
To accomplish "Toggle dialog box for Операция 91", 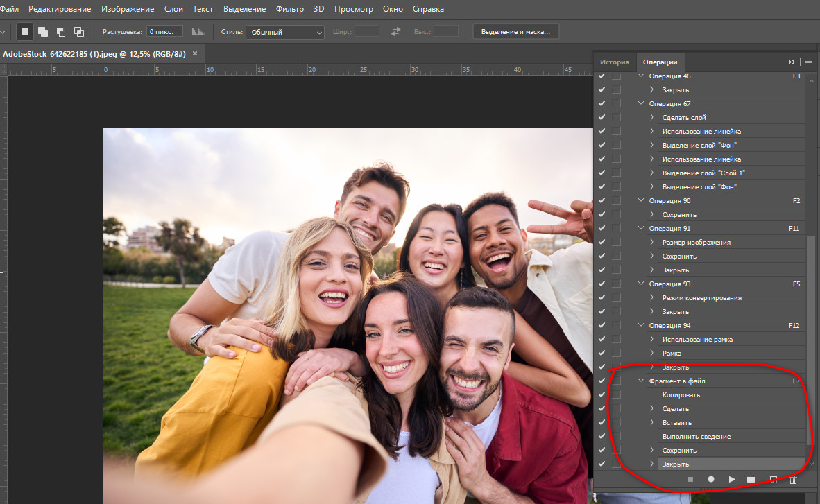I will tap(617, 229).
